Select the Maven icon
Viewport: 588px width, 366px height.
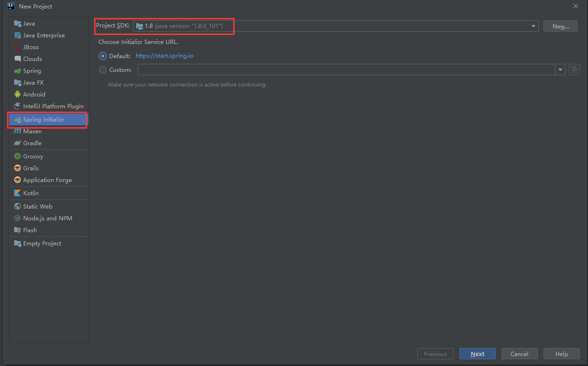pos(18,131)
